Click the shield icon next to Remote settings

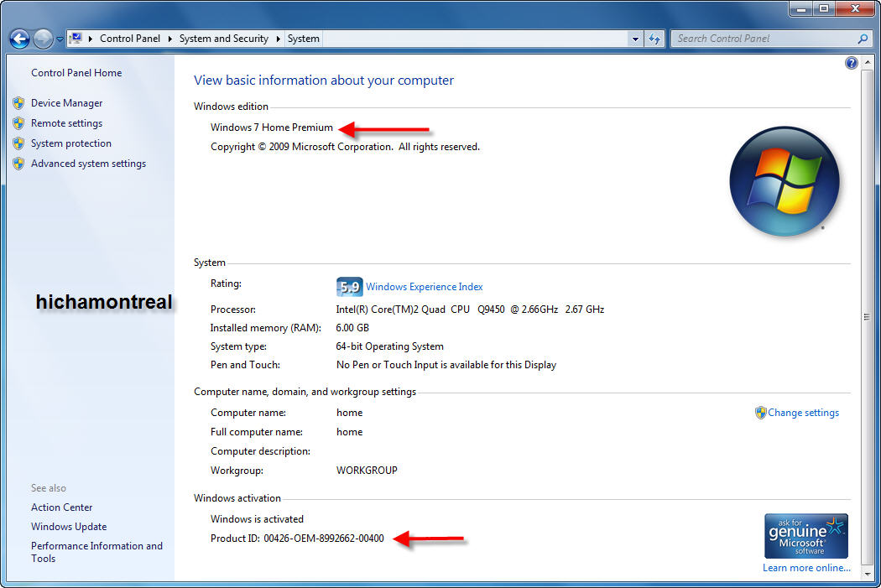click(x=18, y=123)
